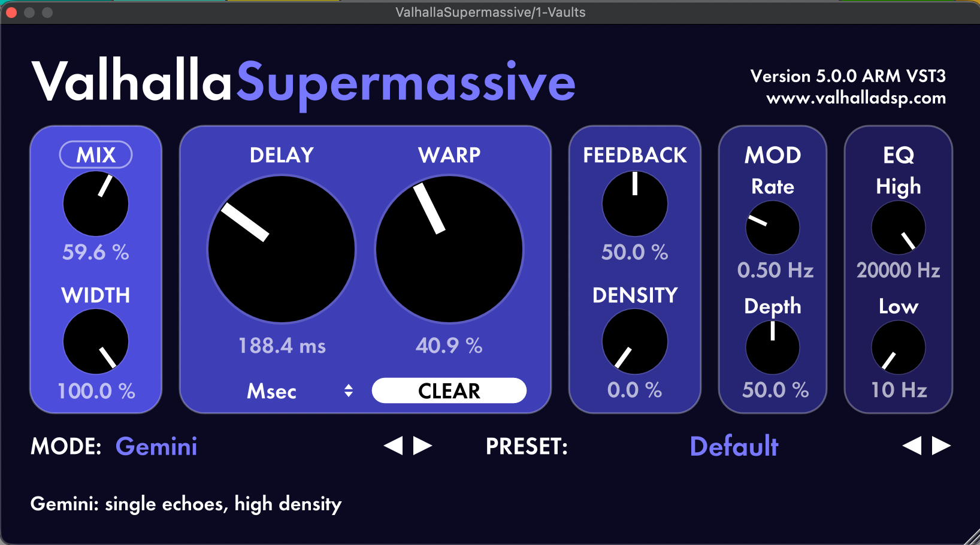Select next preset with right arrow

[x=942, y=446]
